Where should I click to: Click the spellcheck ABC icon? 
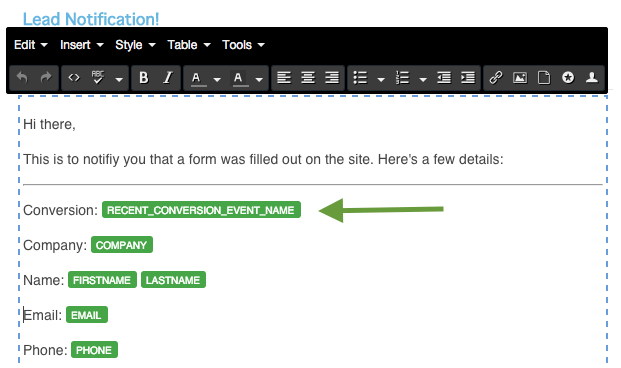pyautogui.click(x=97, y=77)
